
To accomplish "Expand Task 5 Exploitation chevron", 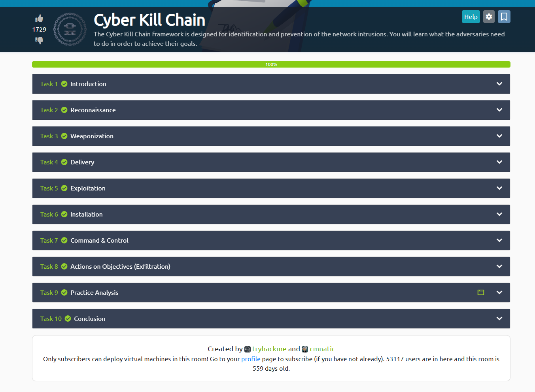I will pos(499,188).
